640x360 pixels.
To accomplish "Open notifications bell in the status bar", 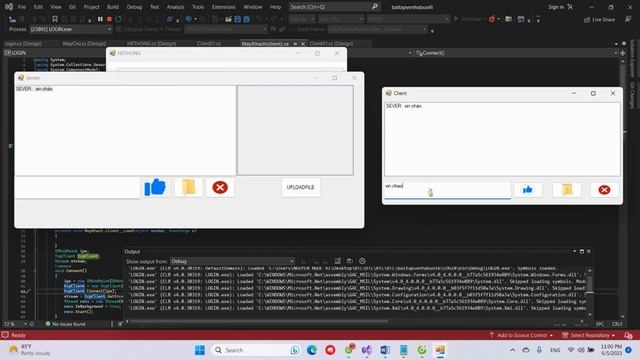I will (x=628, y=335).
